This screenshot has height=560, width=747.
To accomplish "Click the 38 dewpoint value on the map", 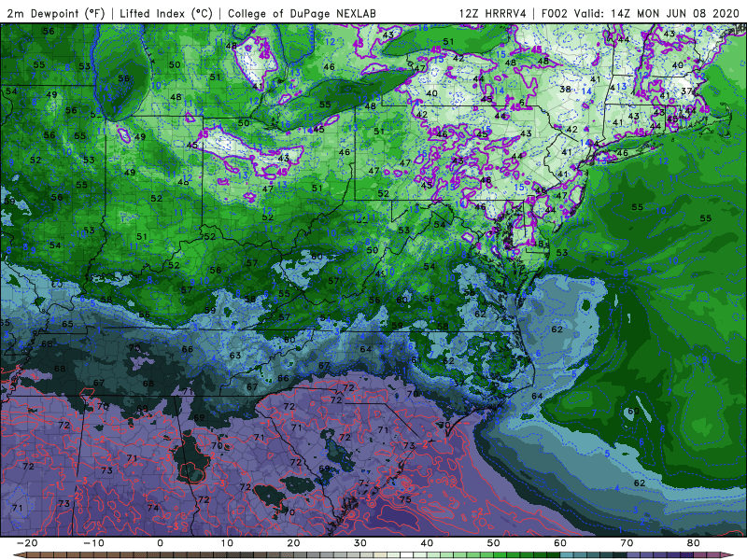I will tap(565, 89).
